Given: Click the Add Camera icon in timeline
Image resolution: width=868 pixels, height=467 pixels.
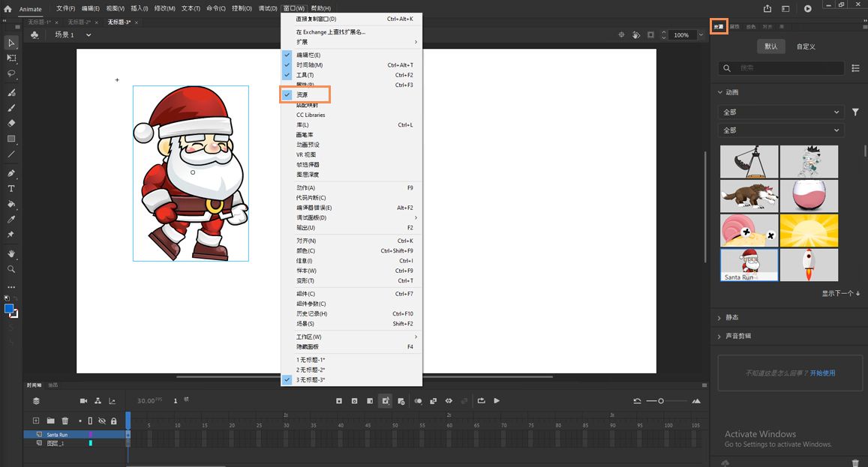Looking at the screenshot, I should pyautogui.click(x=83, y=400).
